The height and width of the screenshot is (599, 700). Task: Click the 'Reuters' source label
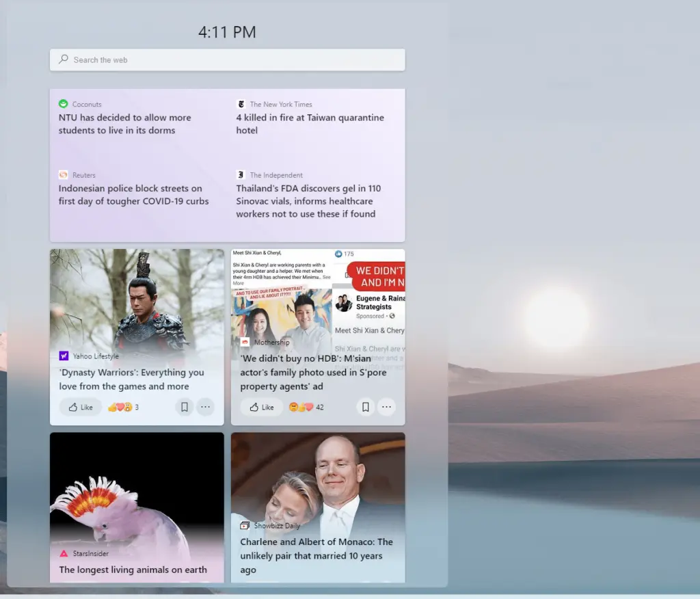pyautogui.click(x=84, y=175)
